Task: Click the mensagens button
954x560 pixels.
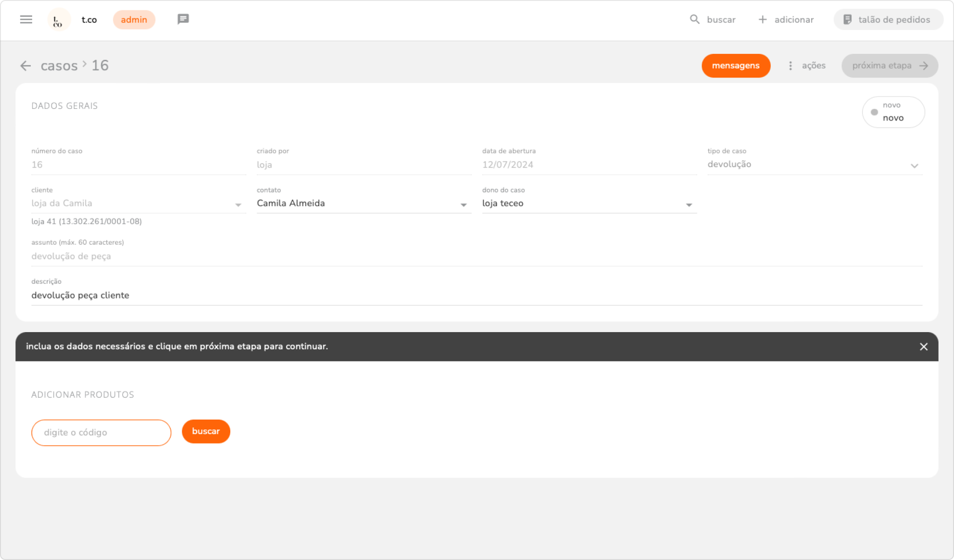Action: click(x=735, y=66)
